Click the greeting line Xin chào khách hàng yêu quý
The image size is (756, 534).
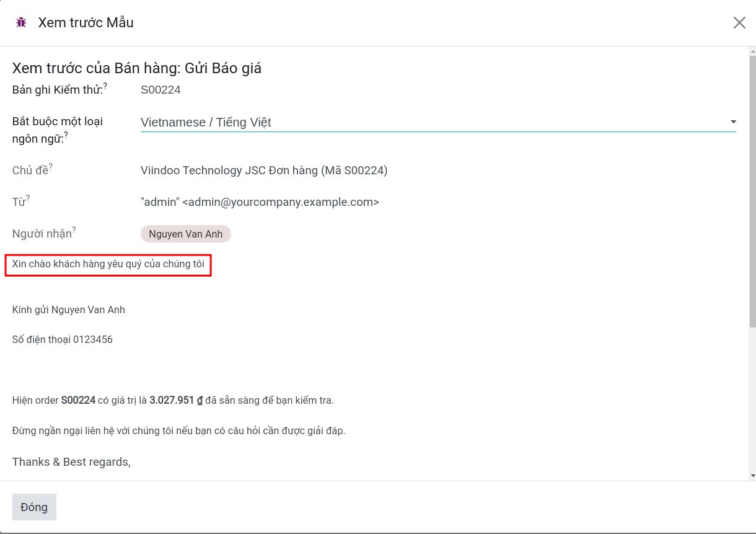(x=108, y=264)
